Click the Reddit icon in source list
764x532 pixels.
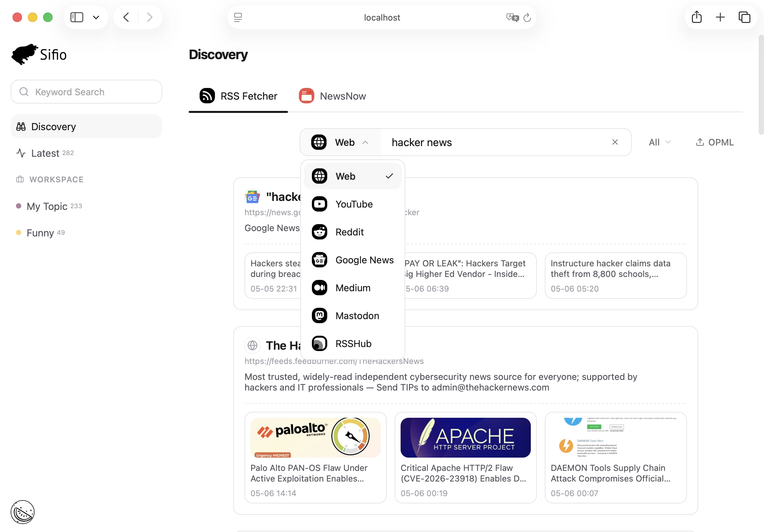[320, 232]
